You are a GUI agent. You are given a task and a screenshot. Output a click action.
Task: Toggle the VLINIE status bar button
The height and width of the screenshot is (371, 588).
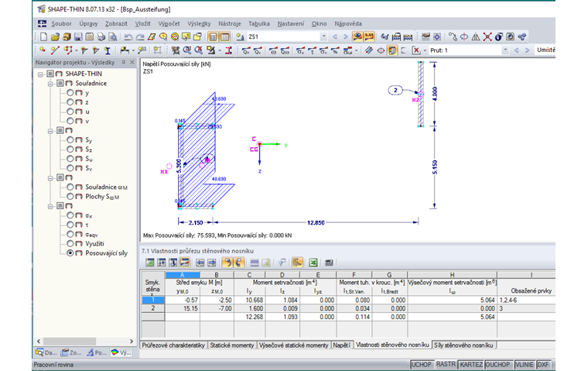pyautogui.click(x=525, y=364)
